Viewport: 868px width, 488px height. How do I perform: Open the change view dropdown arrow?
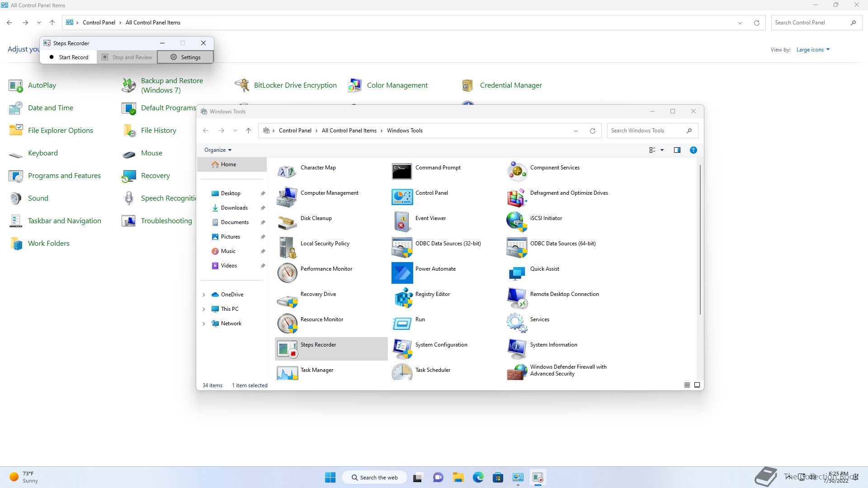click(x=662, y=150)
